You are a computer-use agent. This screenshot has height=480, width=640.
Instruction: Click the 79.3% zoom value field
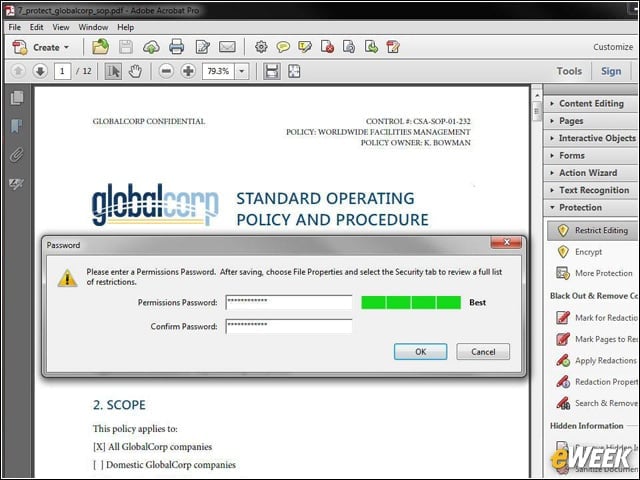(x=219, y=71)
